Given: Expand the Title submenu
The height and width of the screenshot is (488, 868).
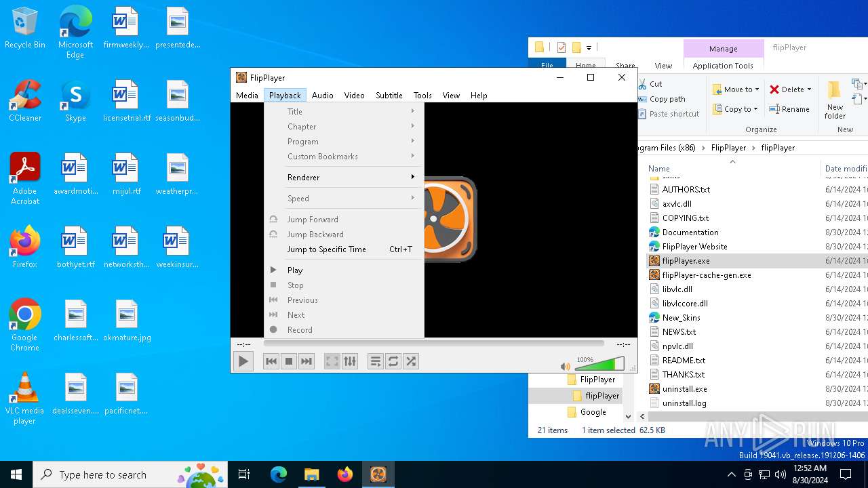Looking at the screenshot, I should 344,112.
